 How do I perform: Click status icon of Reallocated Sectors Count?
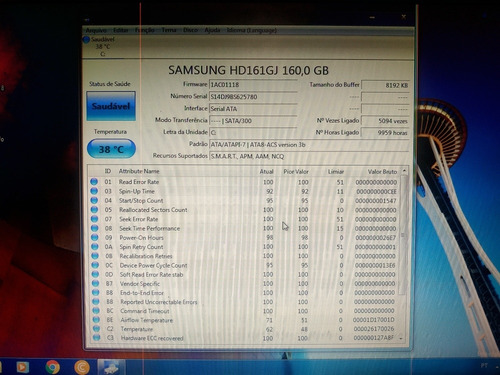[x=94, y=210]
